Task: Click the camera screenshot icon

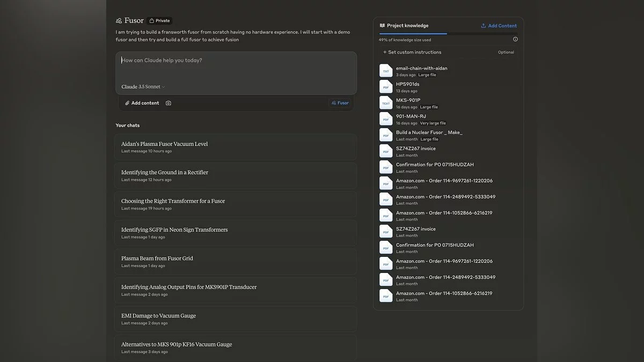Action: click(169, 103)
